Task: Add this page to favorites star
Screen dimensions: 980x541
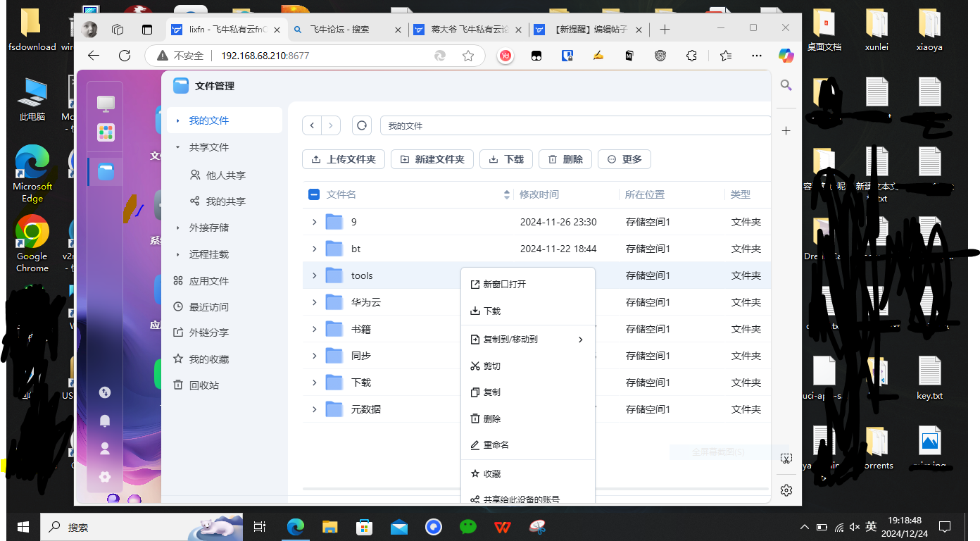Action: tap(468, 56)
